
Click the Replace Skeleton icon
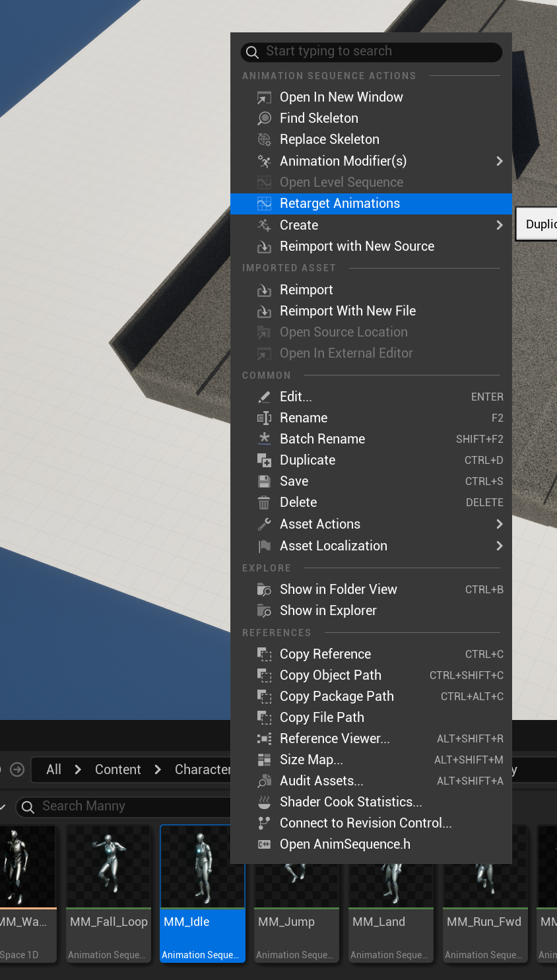coord(264,140)
